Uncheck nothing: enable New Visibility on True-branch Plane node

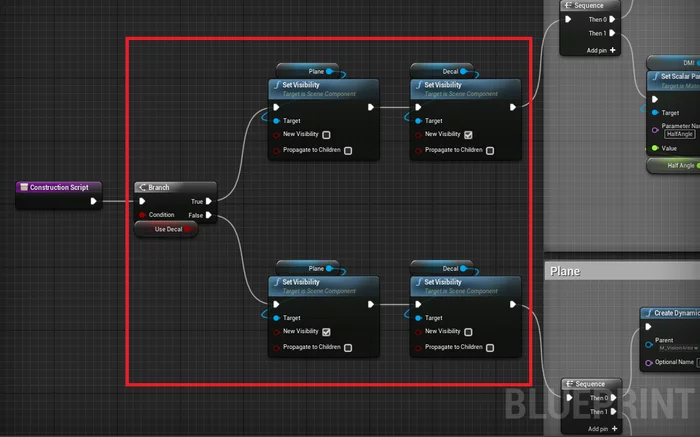[x=326, y=135]
